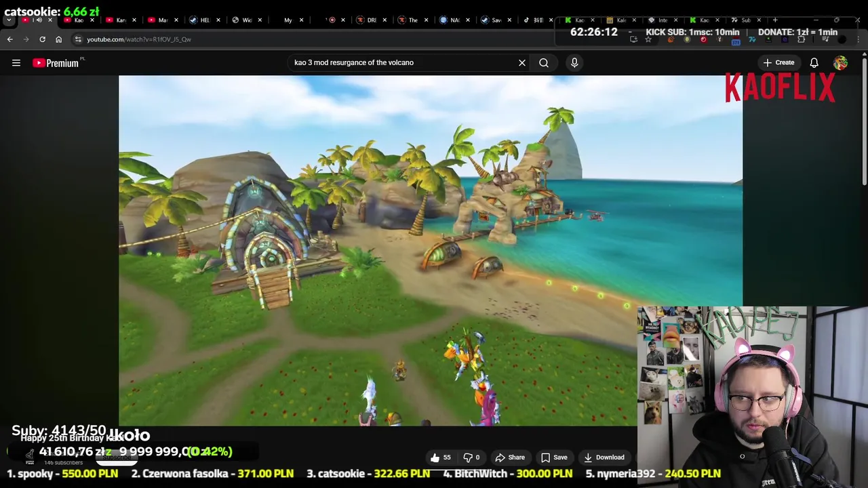868x488 pixels.
Task: Close the NAC tab
Action: tap(468, 20)
